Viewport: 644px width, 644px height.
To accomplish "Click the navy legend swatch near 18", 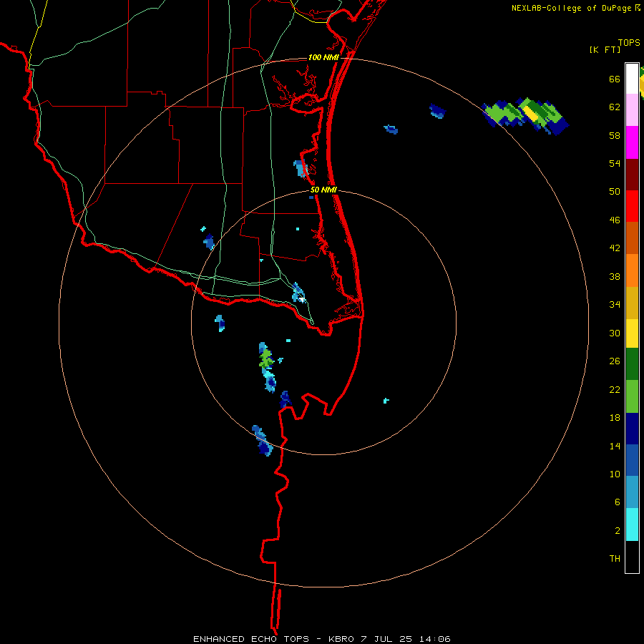I will tap(632, 429).
